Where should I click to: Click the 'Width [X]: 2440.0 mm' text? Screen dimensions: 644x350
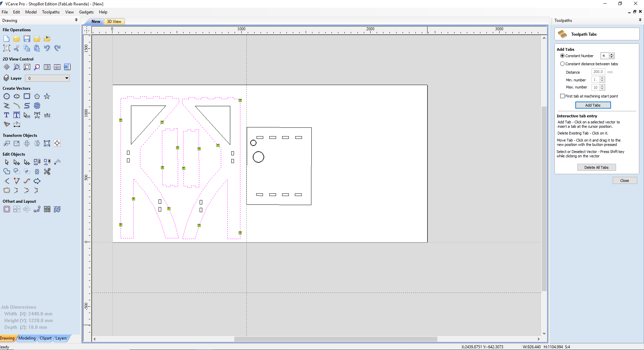(28, 314)
